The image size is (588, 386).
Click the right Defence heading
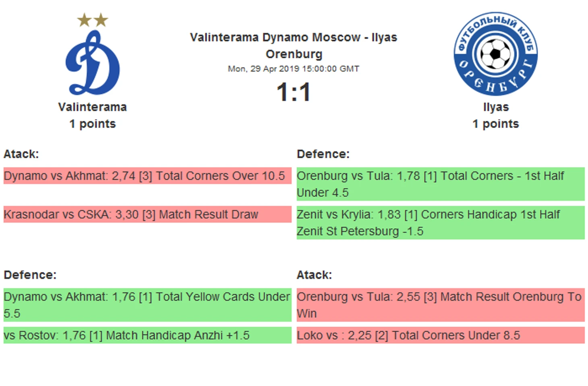[x=323, y=154]
